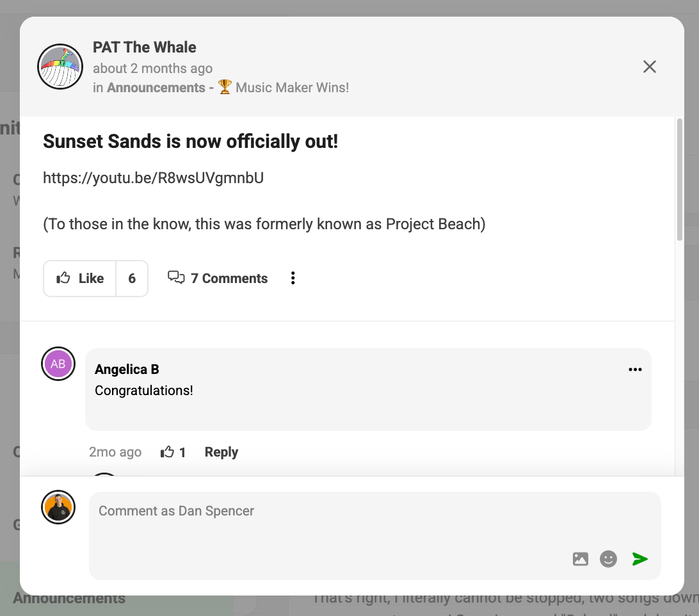Open Angelica B's comment ellipsis menu

[635, 369]
